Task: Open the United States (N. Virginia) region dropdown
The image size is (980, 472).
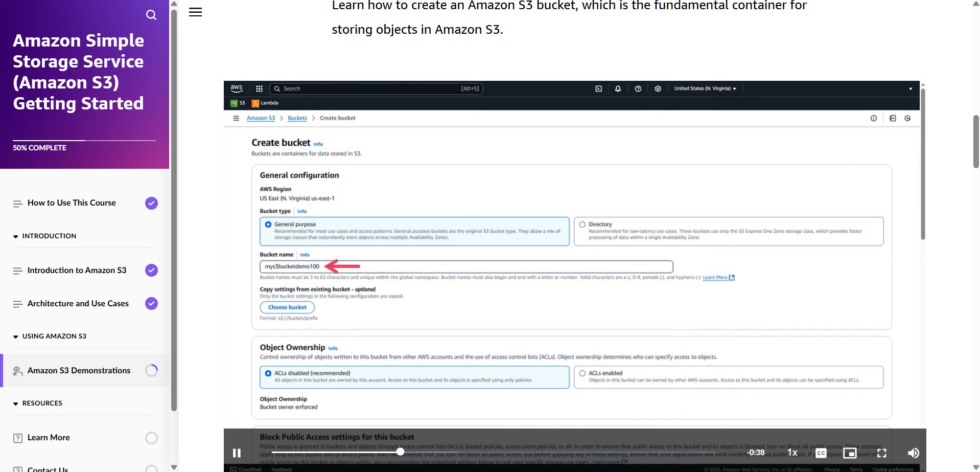Action: coord(705,88)
